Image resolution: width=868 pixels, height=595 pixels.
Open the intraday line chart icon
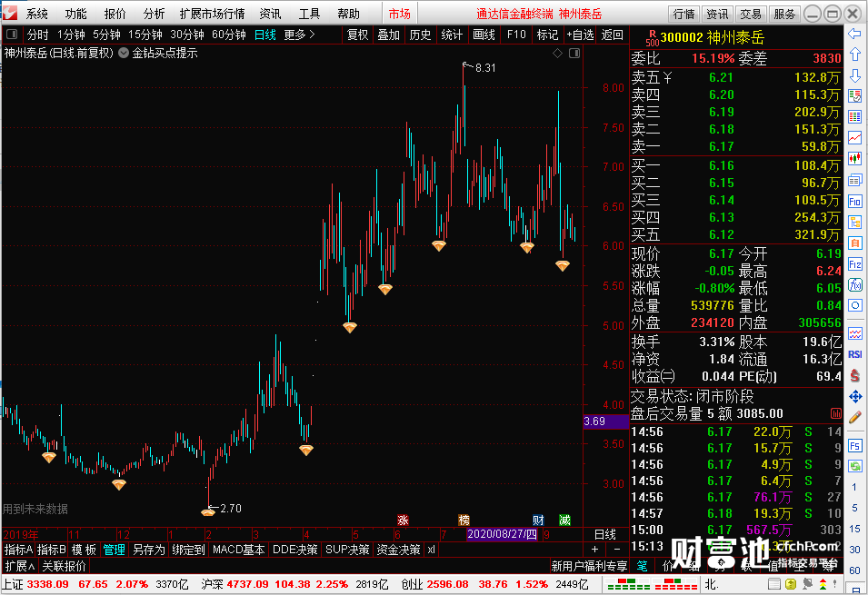[x=854, y=138]
